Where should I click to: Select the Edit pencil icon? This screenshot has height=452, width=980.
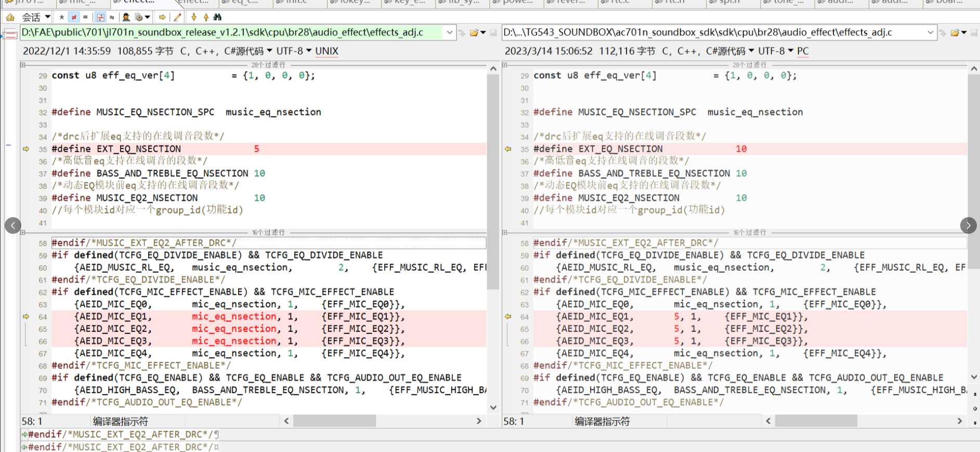tap(177, 17)
